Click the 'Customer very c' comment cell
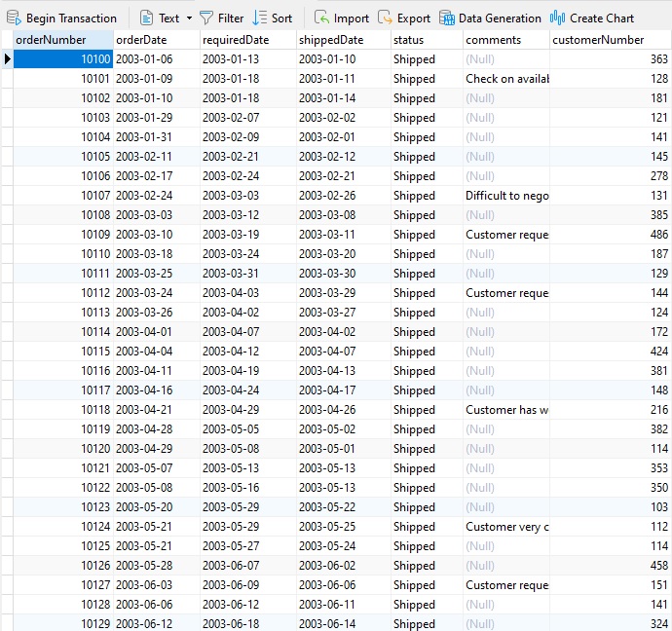 505,527
